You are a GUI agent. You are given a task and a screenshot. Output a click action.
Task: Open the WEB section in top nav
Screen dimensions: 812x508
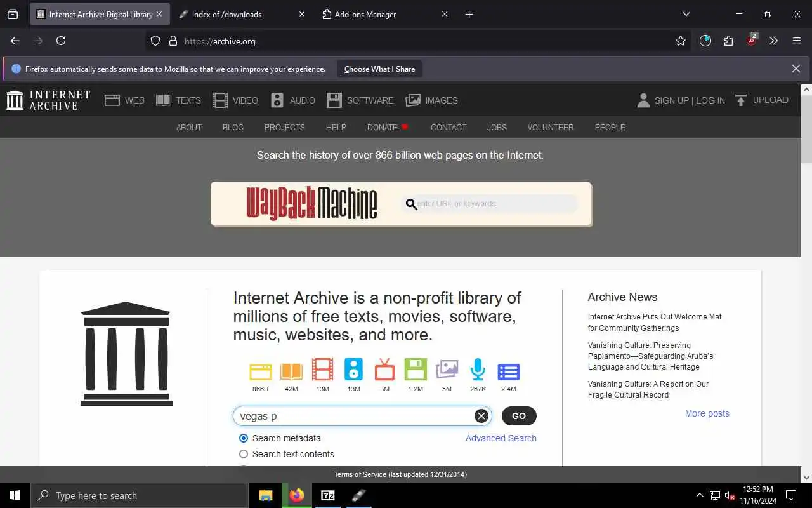coord(124,100)
